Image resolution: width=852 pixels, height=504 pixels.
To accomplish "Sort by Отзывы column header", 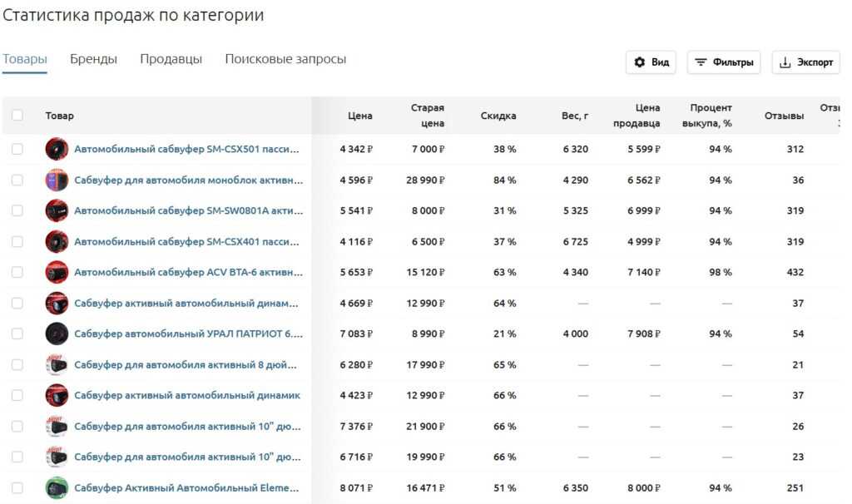I will [x=784, y=116].
